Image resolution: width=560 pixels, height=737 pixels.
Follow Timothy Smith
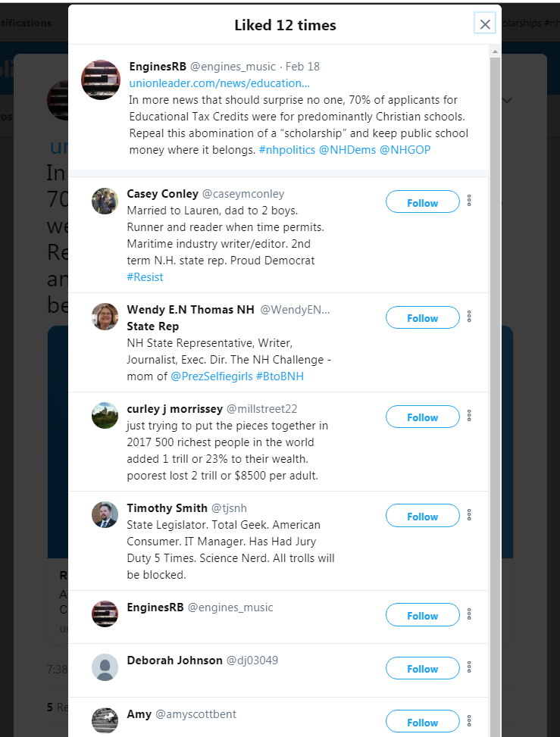click(422, 515)
